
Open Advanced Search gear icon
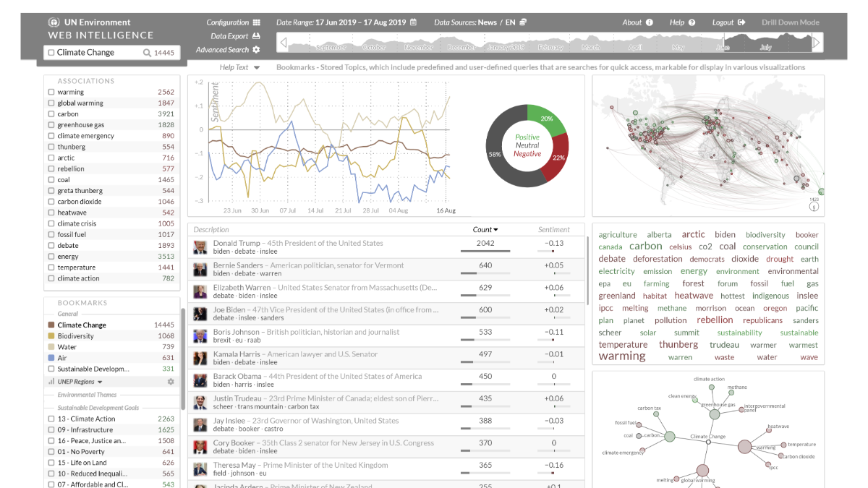pyautogui.click(x=256, y=50)
